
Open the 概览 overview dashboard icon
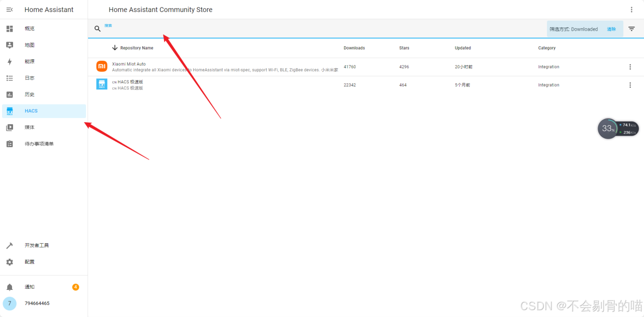click(10, 29)
